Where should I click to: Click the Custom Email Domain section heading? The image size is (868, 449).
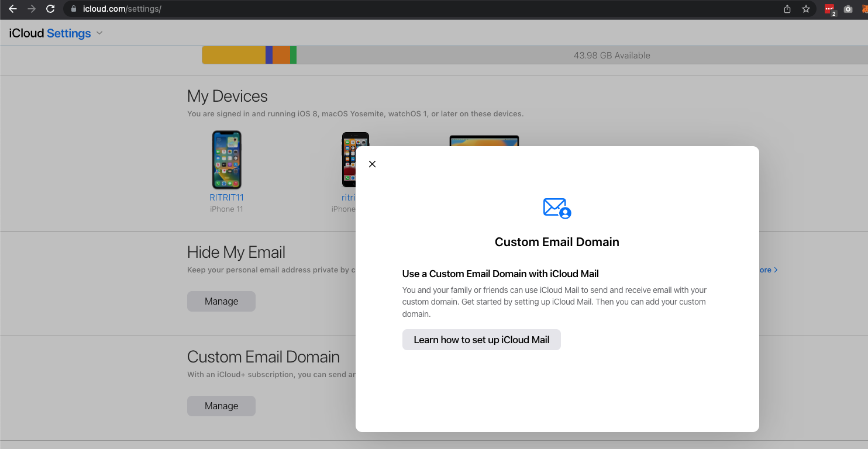[x=263, y=357]
